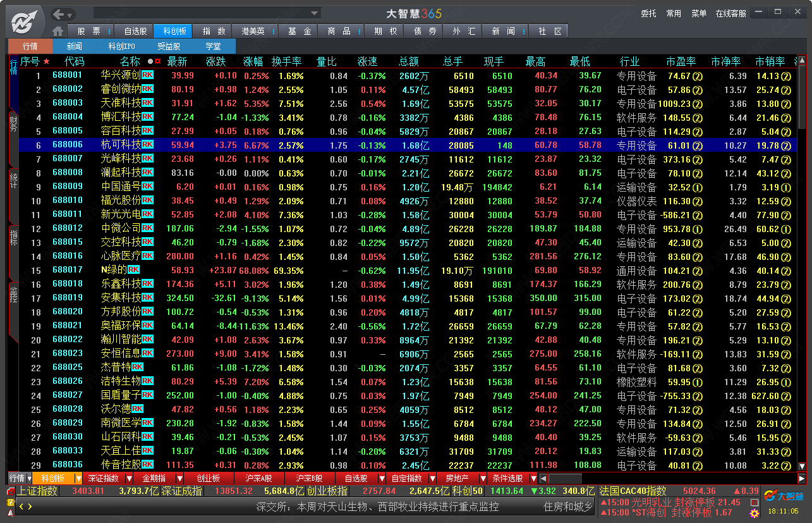Click the 上证指数 status bar label
Image resolution: width=812 pixels, height=523 pixels.
pos(37,491)
